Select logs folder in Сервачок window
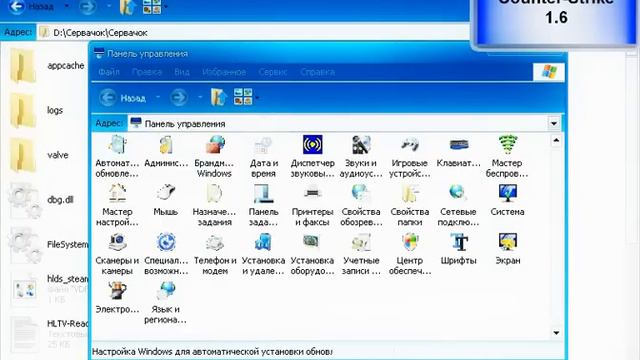This screenshot has width=640, height=360. point(37,111)
